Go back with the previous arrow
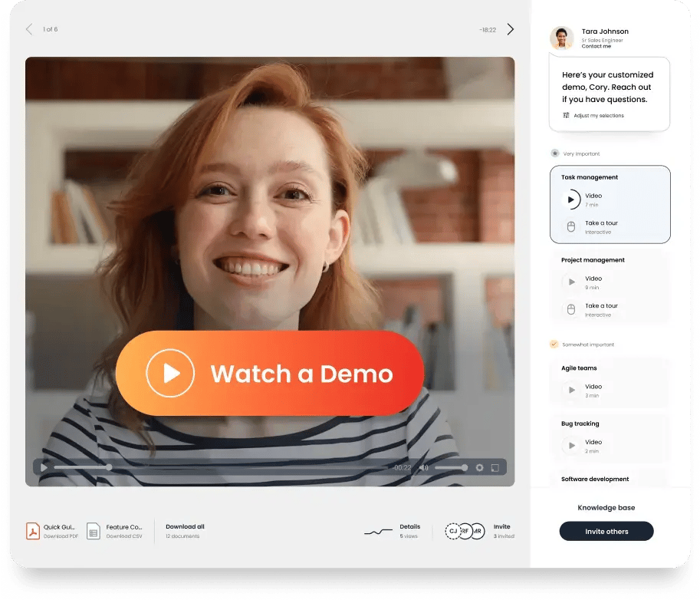Image resolution: width=700 pixels, height=600 pixels. (29, 29)
